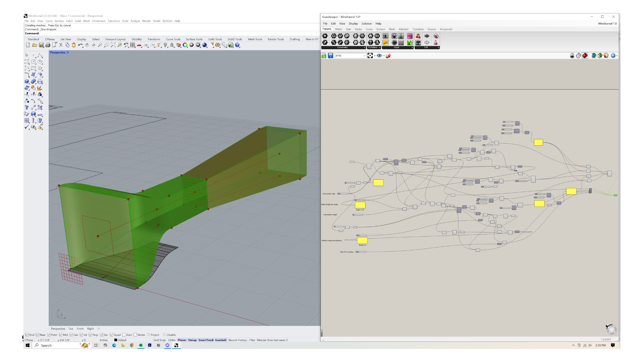644x362 pixels.
Task: Enable the Knot osnap checkbox
Action: pyautogui.click(x=124, y=335)
